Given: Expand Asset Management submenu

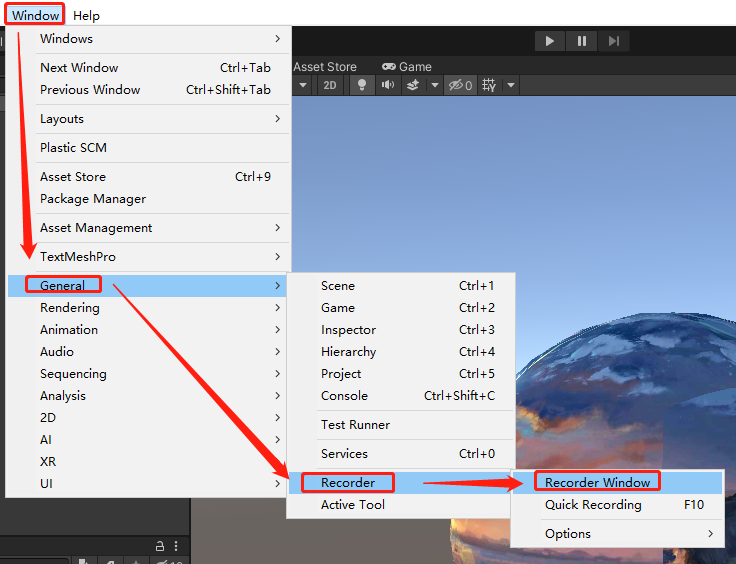Looking at the screenshot, I should pos(148,228).
